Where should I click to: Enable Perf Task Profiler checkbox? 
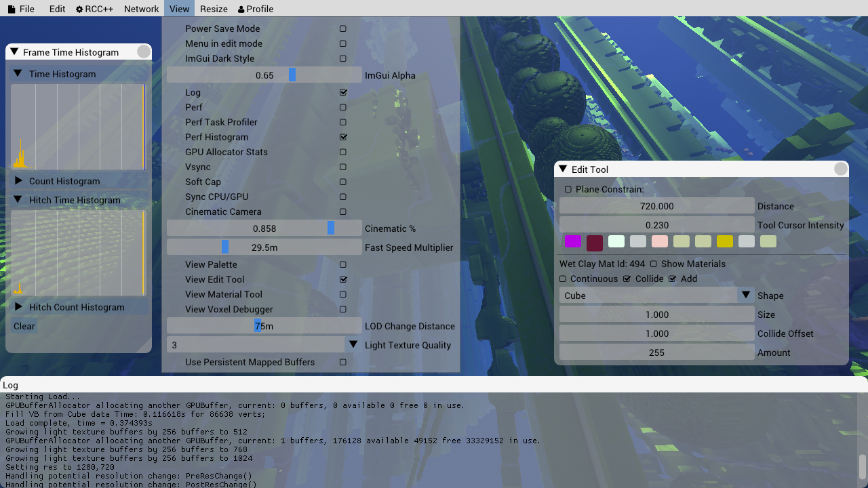[343, 123]
